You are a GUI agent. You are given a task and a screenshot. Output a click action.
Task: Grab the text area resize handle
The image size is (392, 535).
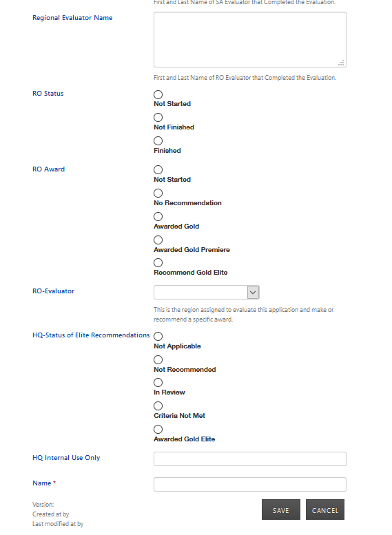click(x=341, y=63)
